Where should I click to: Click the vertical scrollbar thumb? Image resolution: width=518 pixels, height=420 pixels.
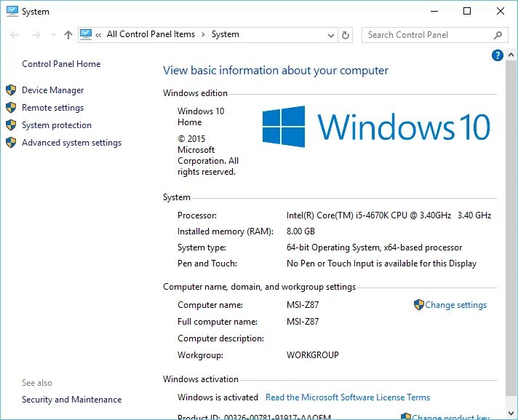pyautogui.click(x=511, y=228)
